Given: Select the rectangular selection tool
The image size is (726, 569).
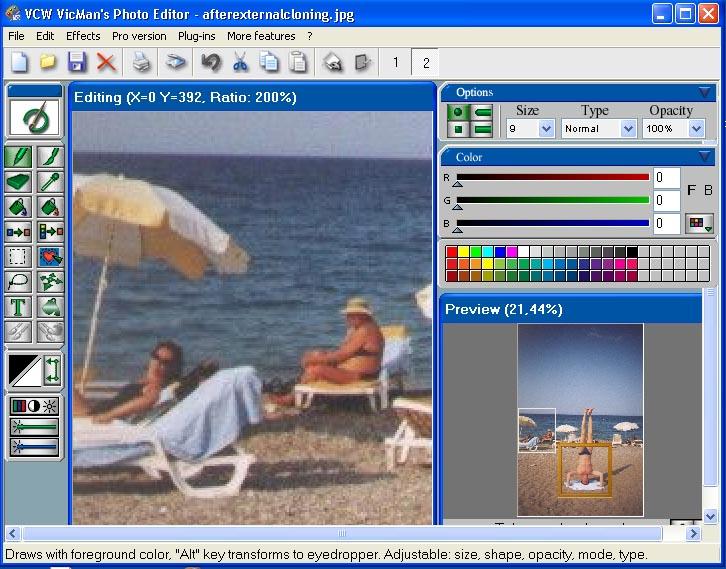Looking at the screenshot, I should point(18,256).
